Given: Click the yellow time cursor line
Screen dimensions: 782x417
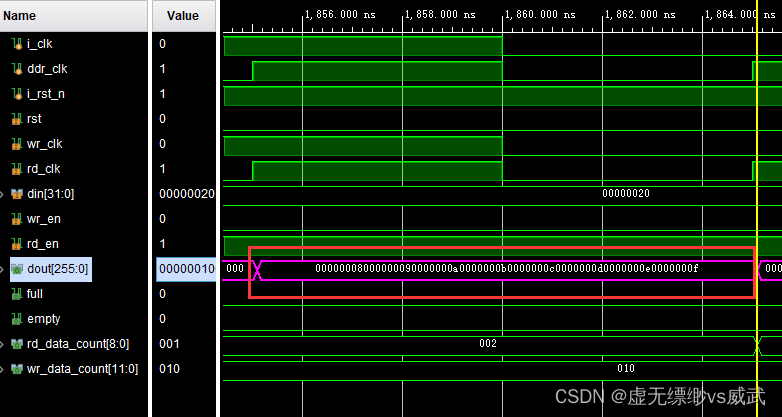Looking at the screenshot, I should pos(757,208).
